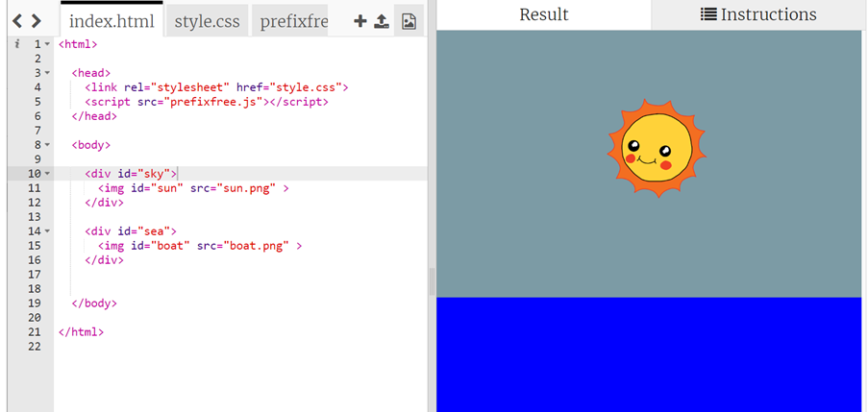Collapse the head section on line 3
Screen dimensions: 868x412
(47, 73)
